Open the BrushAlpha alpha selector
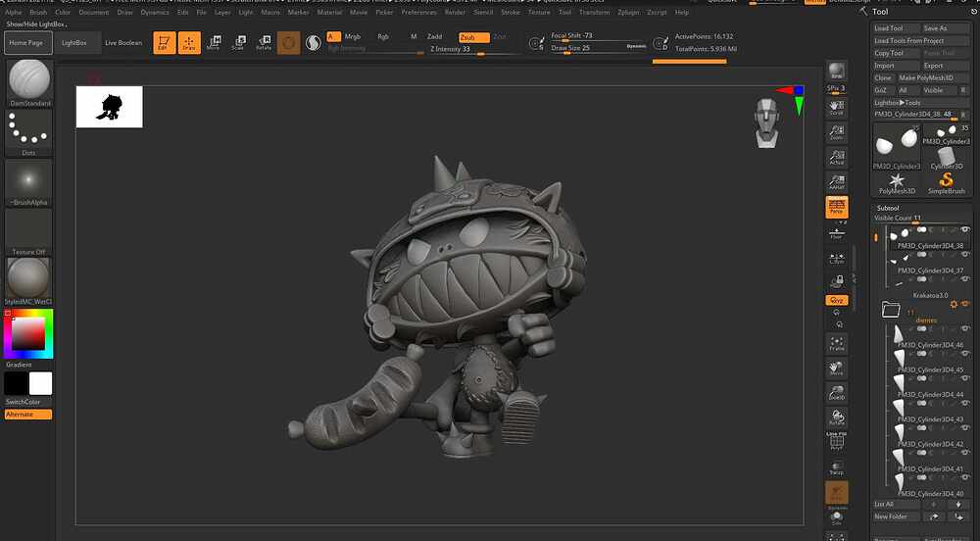Screen dimensions: 980x541 click(28, 183)
